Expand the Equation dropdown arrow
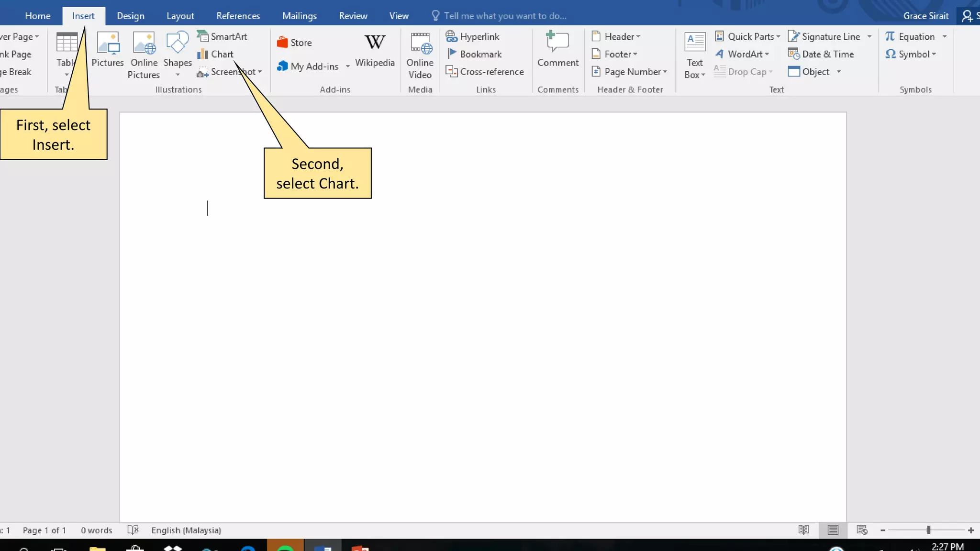The height and width of the screenshot is (551, 980). point(945,36)
